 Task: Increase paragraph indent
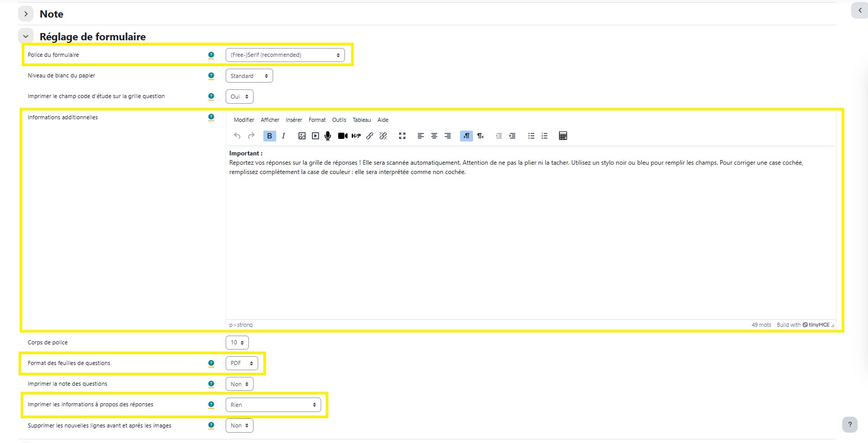click(x=512, y=136)
